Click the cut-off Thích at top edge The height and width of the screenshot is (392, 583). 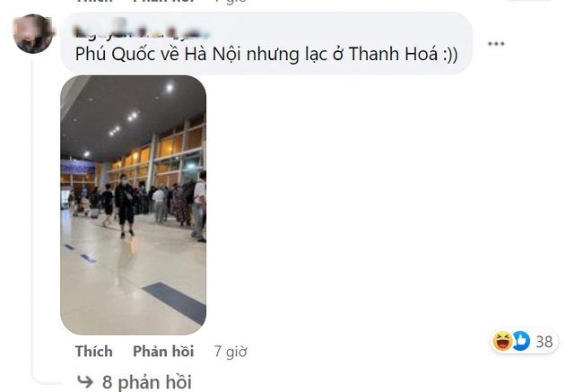pos(93,2)
